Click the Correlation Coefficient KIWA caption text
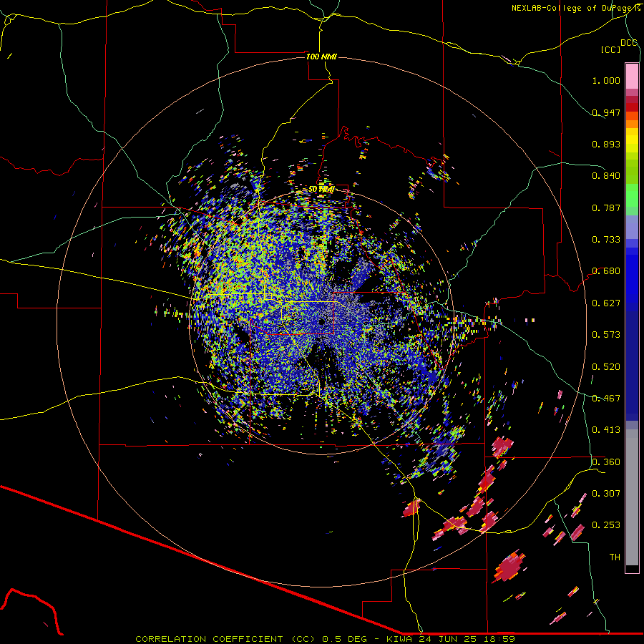Screen dimensions: 644x644 (x=325, y=639)
